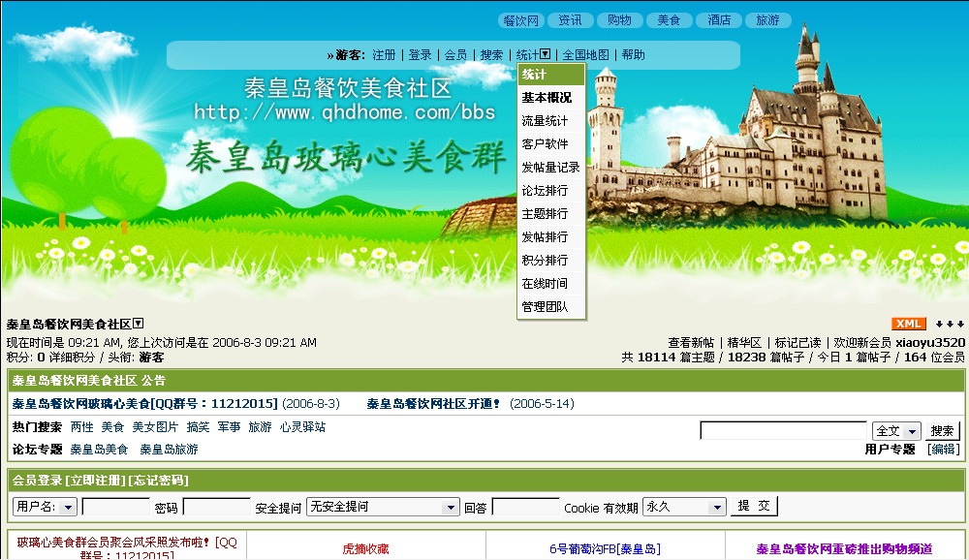Click hot search term 军事
969x560 pixels.
pyautogui.click(x=229, y=427)
